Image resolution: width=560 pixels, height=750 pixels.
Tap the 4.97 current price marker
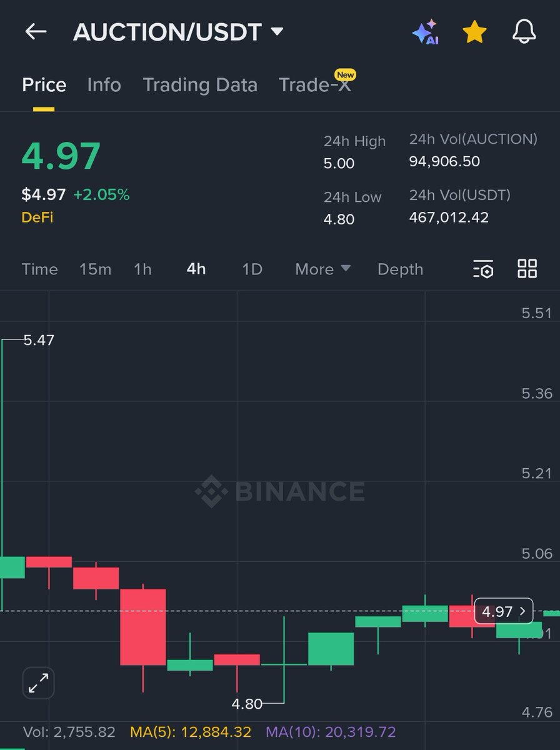click(x=504, y=611)
